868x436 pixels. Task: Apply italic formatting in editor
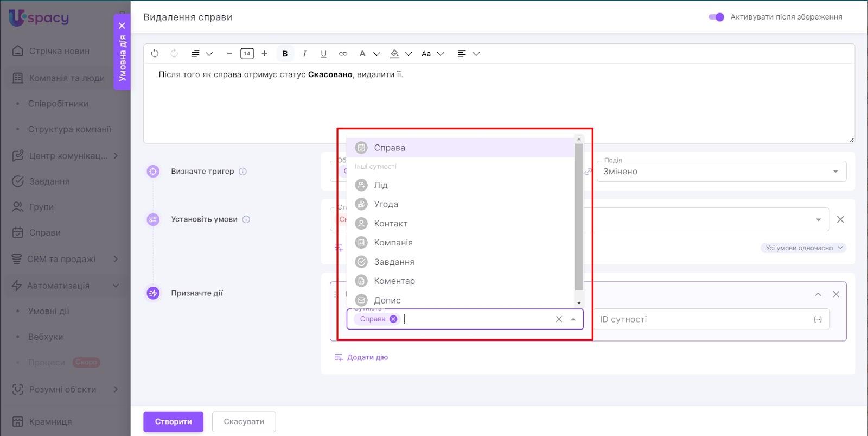point(304,53)
